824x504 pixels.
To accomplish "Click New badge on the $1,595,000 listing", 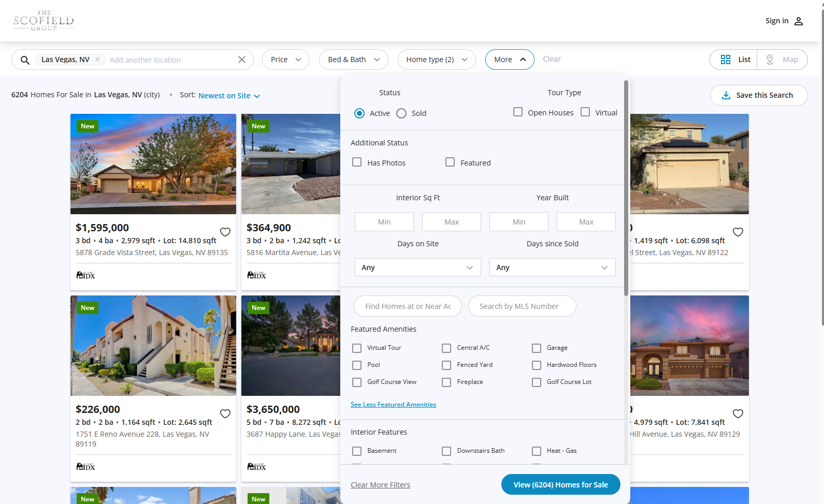I will pyautogui.click(x=88, y=126).
